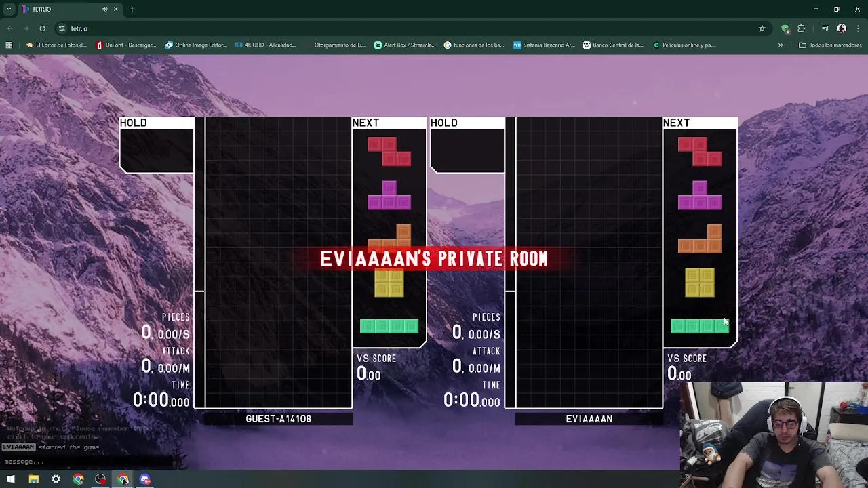Screen dimensions: 868x488
Task: Switch to OBS Studio on taskbar
Action: [100, 479]
